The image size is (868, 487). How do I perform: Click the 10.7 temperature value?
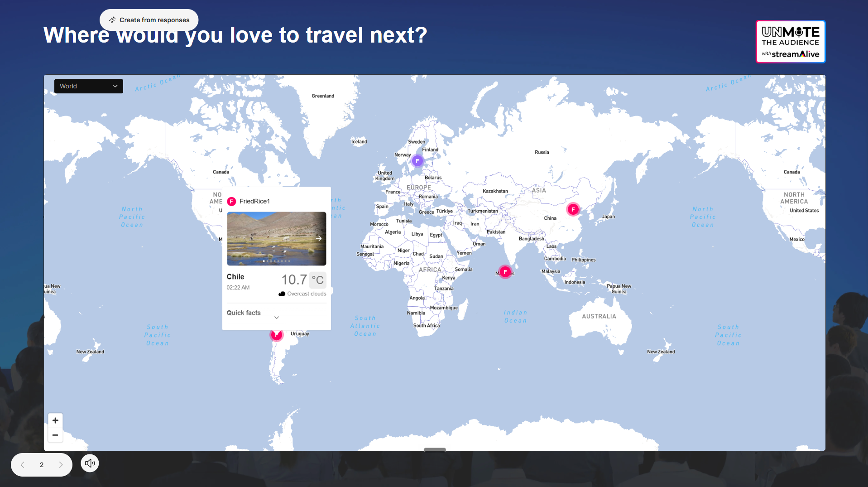294,280
